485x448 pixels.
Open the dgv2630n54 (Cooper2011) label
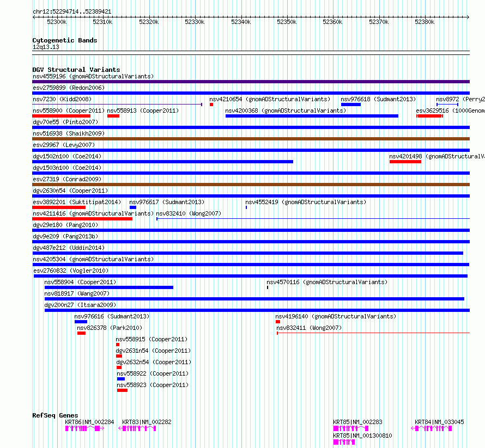coord(70,191)
